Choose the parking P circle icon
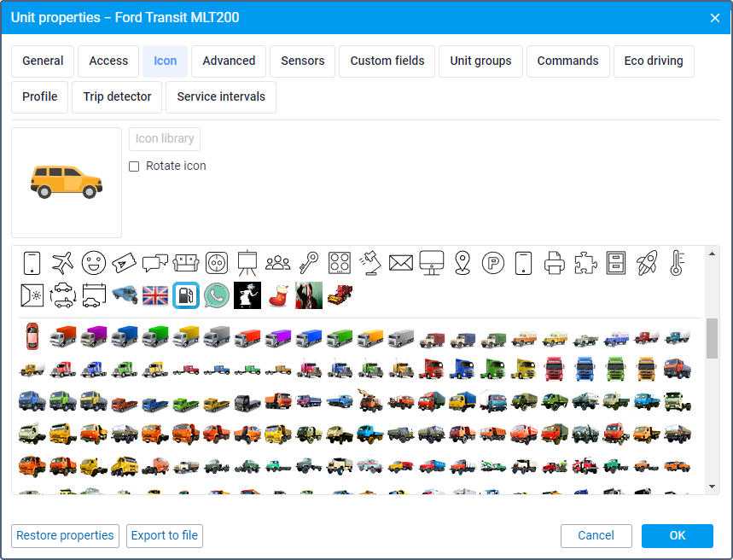The height and width of the screenshot is (560, 733). 493,262
